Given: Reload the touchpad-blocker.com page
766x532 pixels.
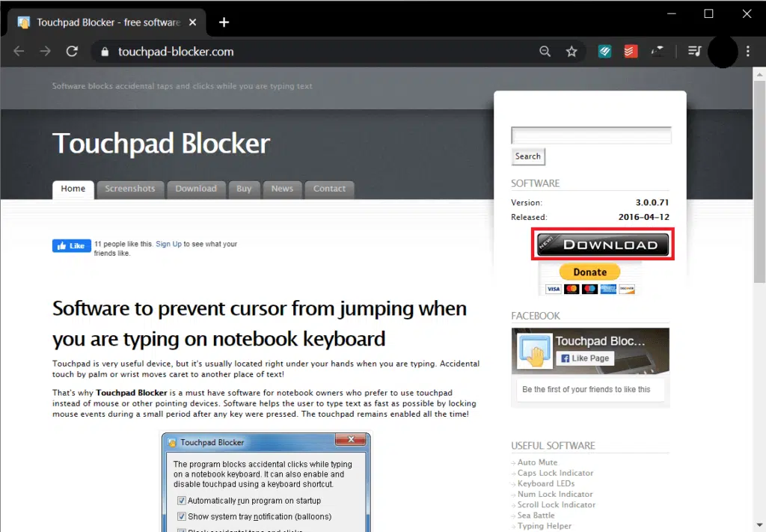Looking at the screenshot, I should (72, 52).
